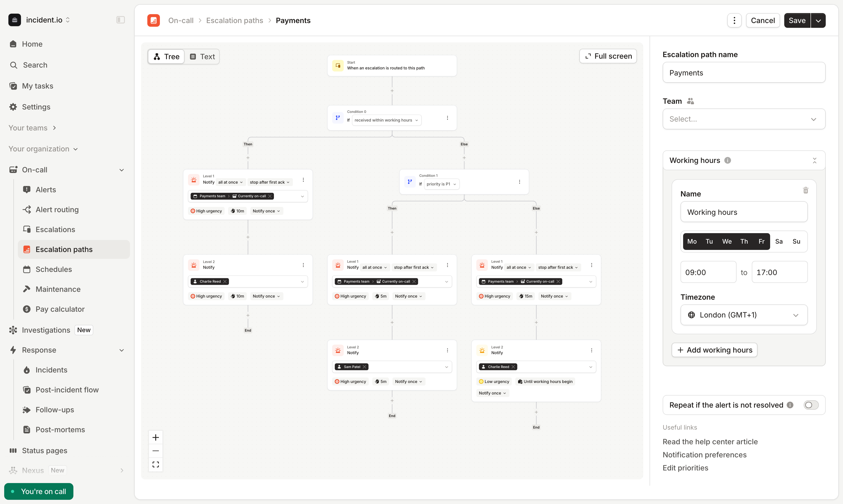This screenshot has width=843, height=504.
Task: Edit the 09:00 start time field
Action: [x=708, y=272]
